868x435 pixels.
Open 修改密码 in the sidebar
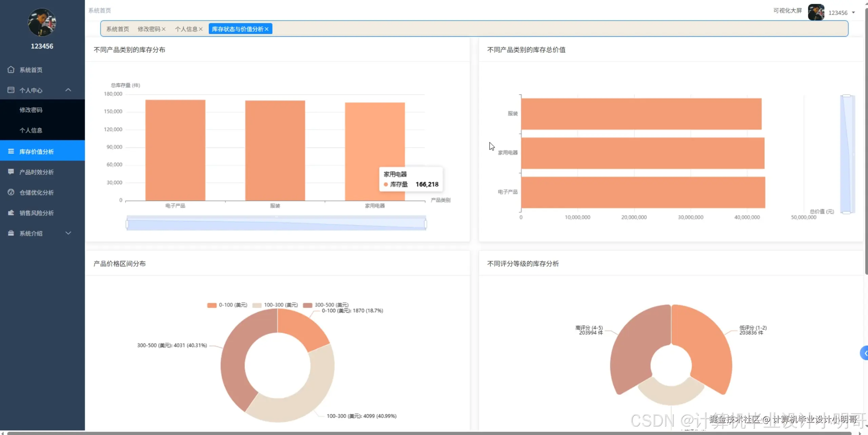[31, 110]
